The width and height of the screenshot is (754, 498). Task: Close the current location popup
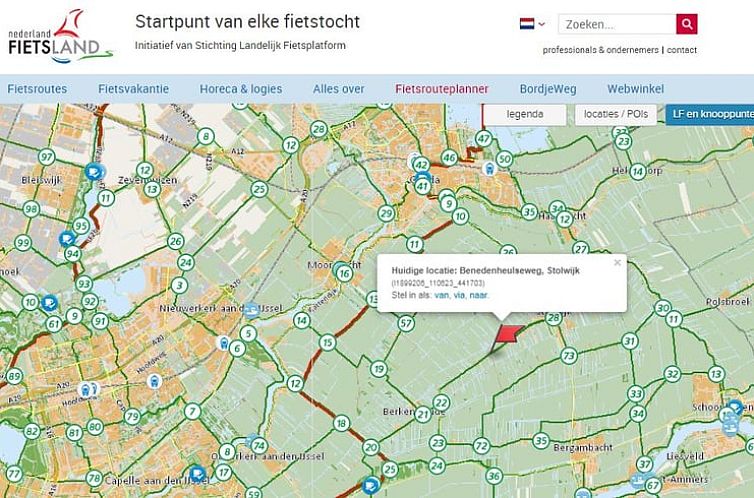[617, 263]
